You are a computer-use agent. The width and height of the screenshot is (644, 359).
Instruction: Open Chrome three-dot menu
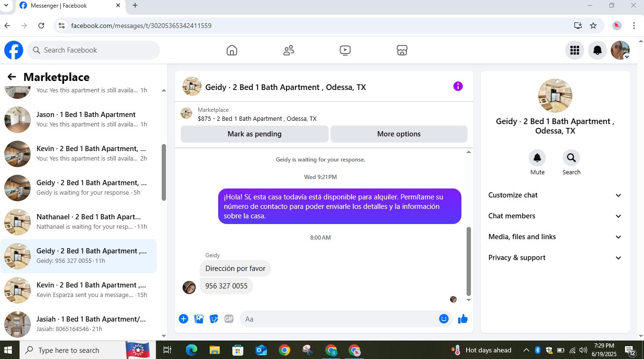634,26
